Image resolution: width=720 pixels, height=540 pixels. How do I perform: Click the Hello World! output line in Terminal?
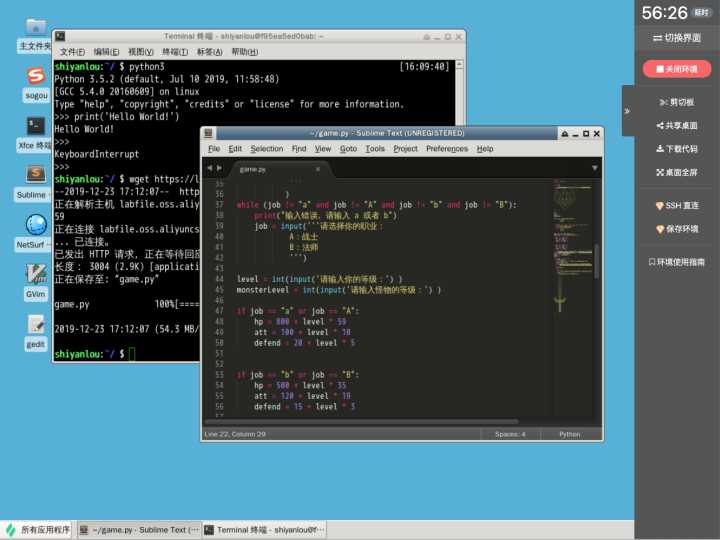point(84,129)
